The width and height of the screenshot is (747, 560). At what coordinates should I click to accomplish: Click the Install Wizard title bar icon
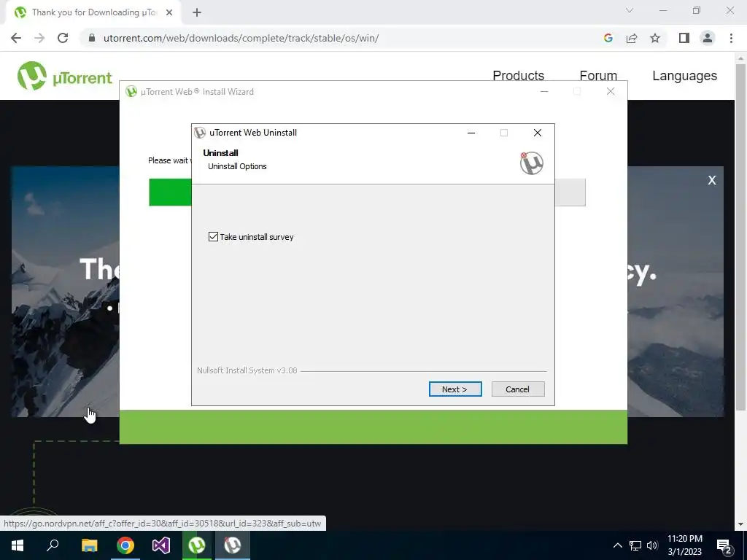(x=131, y=91)
